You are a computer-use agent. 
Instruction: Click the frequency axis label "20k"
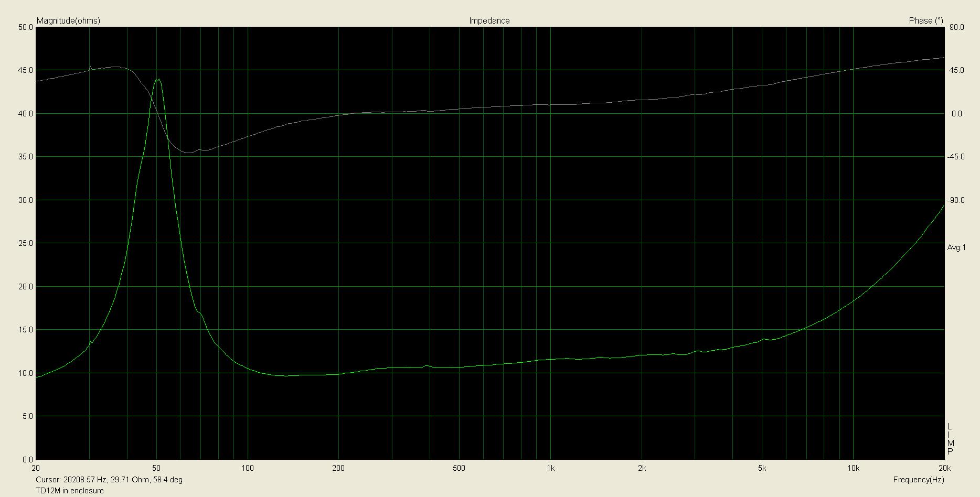pos(944,468)
